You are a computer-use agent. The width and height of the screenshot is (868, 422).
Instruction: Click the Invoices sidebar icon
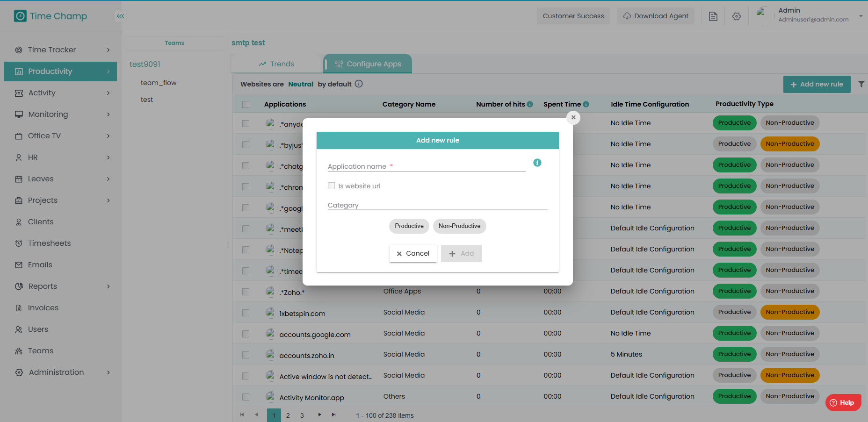[19, 308]
